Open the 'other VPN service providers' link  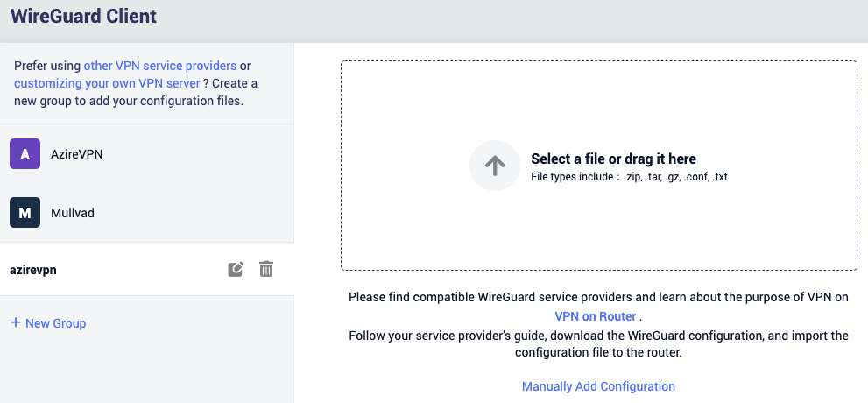pyautogui.click(x=160, y=66)
